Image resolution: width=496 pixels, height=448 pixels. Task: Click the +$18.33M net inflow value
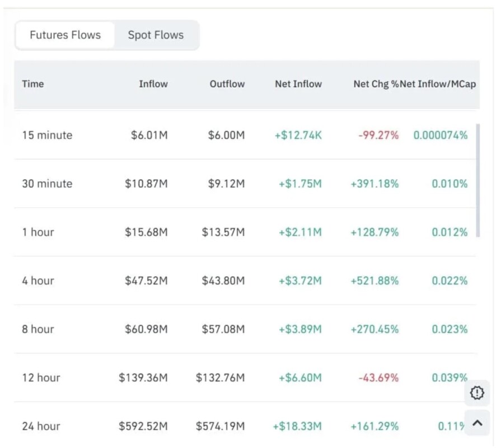pos(297,426)
